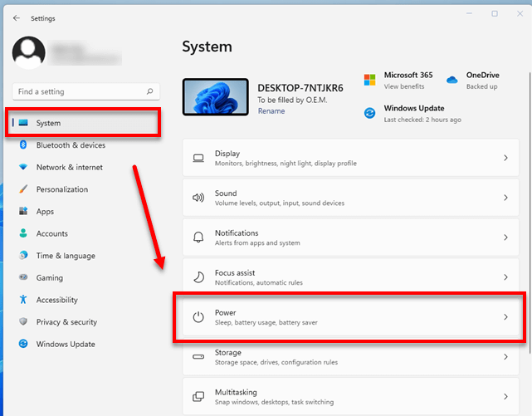Click the Network wifi icon in sidebar
This screenshot has height=416, width=532.
tap(23, 167)
